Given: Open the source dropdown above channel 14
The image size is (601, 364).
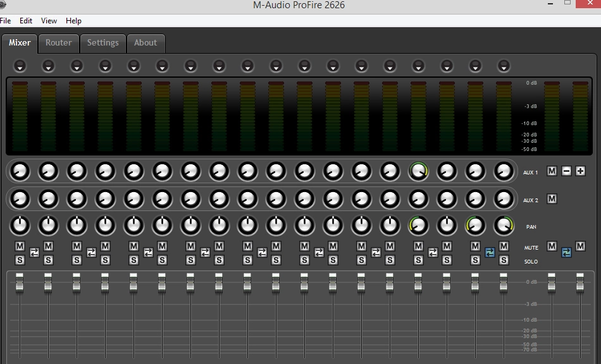Looking at the screenshot, I should point(390,66).
